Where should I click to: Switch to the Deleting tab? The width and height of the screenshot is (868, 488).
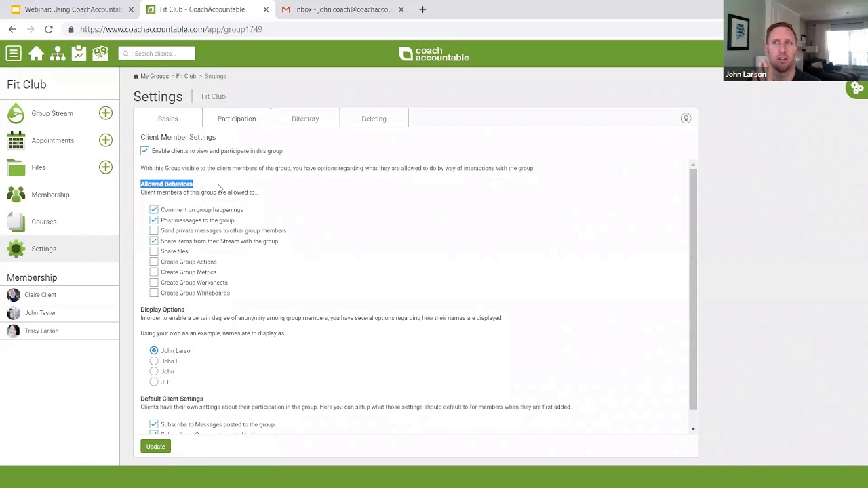[374, 119]
